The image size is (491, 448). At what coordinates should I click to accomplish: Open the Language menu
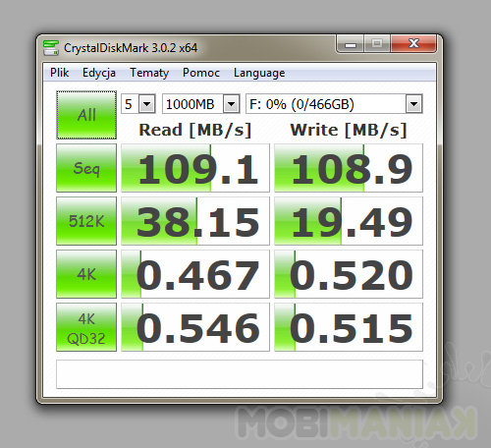coord(259,73)
